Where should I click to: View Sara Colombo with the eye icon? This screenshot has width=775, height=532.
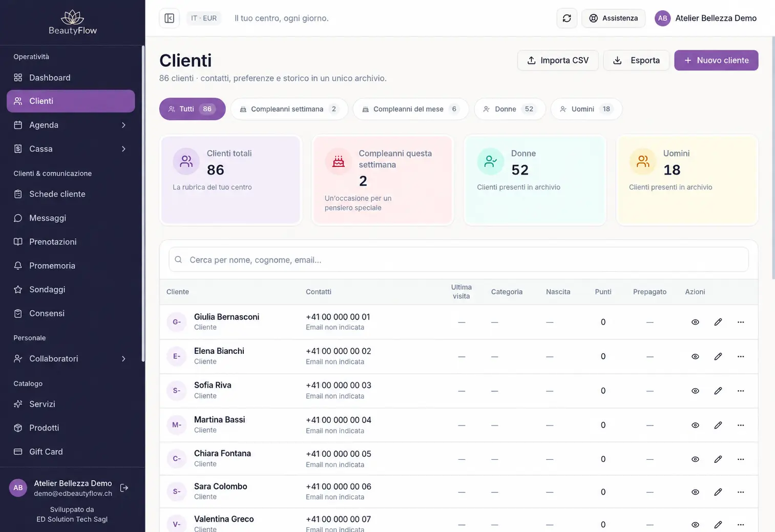point(695,492)
